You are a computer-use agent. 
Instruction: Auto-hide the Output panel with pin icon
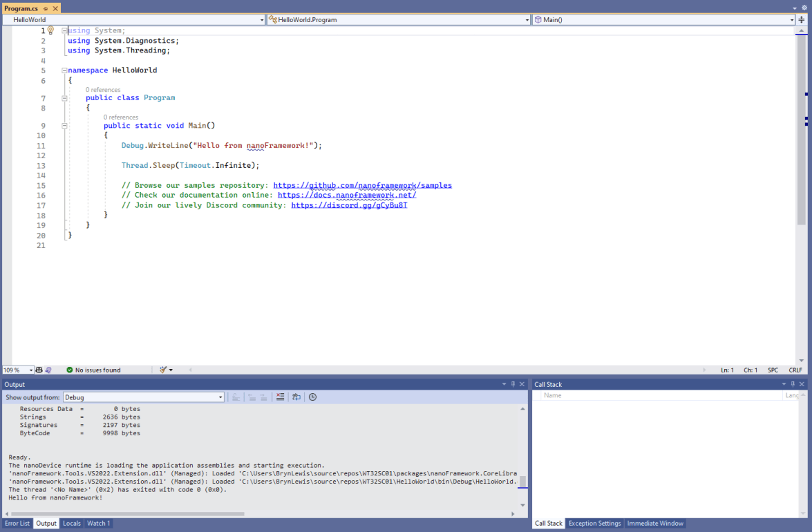pos(513,384)
